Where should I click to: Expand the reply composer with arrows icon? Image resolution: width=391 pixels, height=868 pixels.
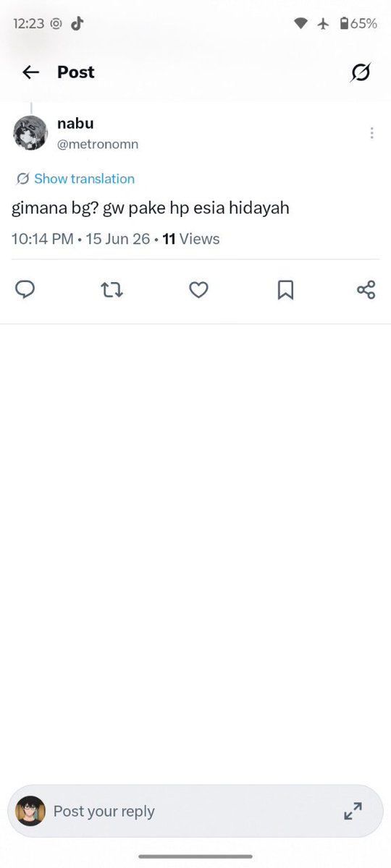tap(353, 811)
